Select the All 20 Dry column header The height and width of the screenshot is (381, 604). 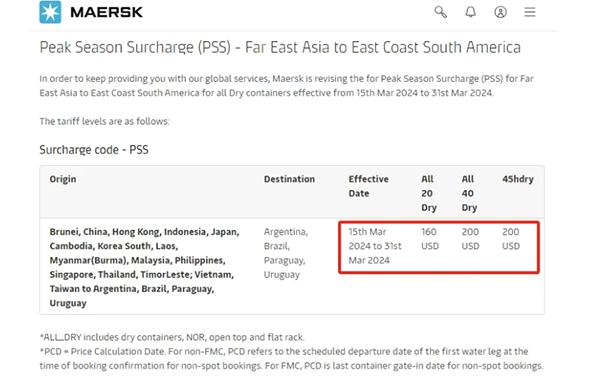(429, 193)
